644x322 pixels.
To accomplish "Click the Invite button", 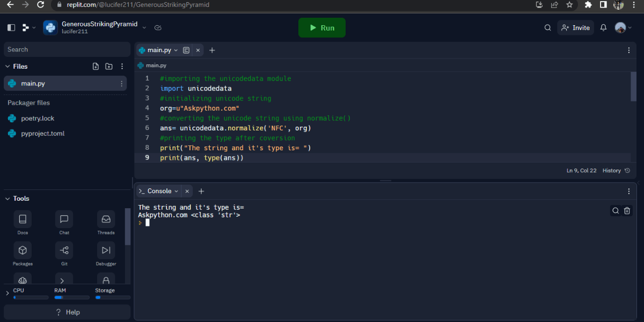I will point(575,27).
